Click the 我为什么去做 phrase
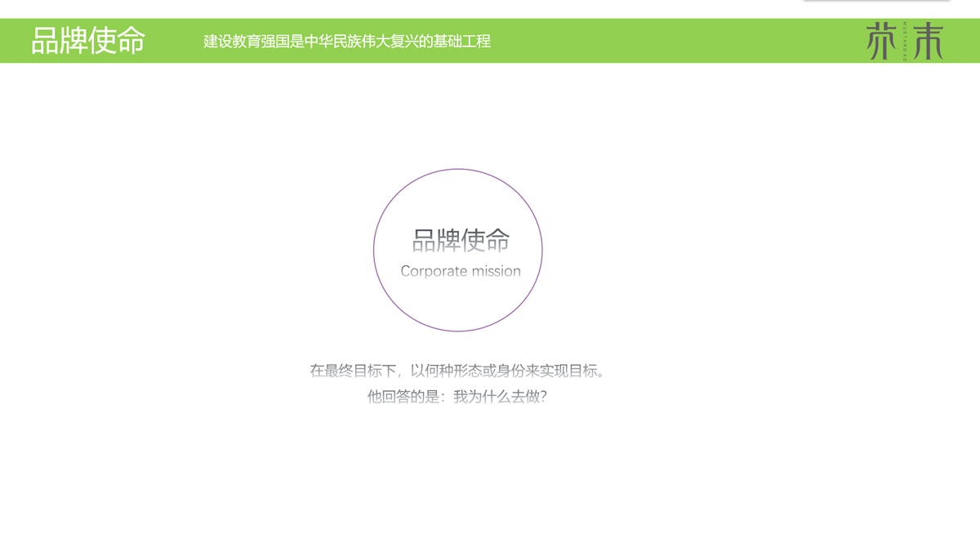This screenshot has width=980, height=551. point(496,397)
